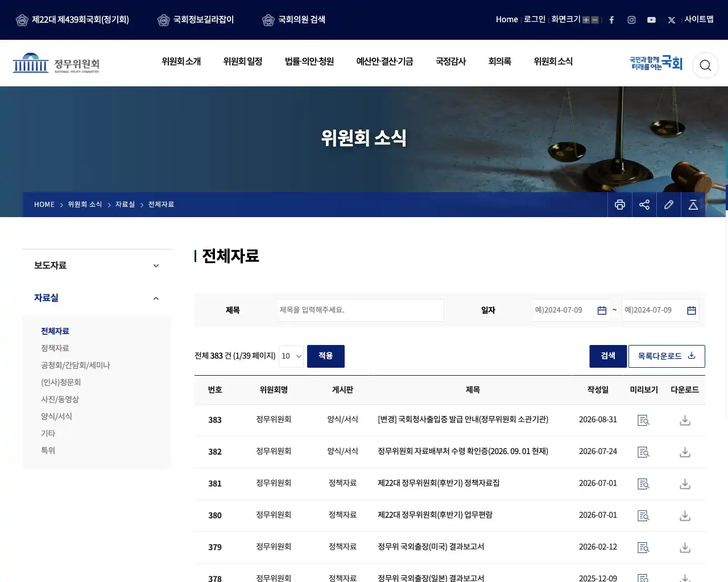
Task: Open the 법률·의안·청원 main menu
Action: point(309,61)
